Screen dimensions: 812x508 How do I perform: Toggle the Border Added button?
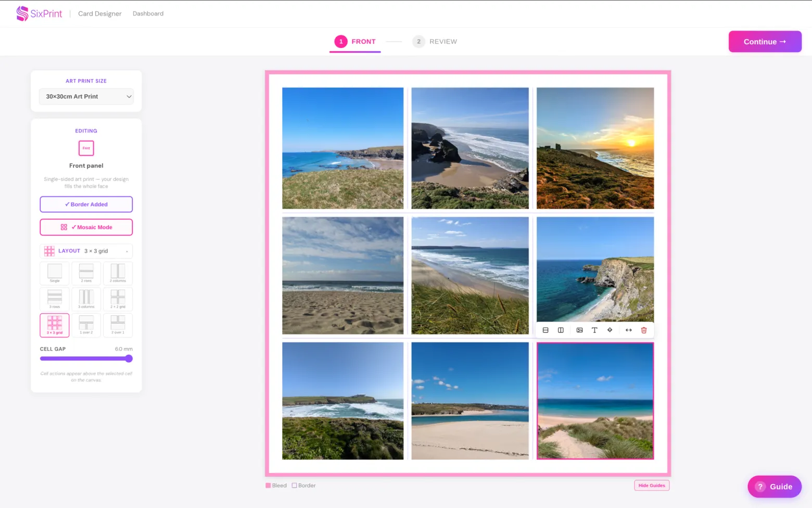click(86, 204)
